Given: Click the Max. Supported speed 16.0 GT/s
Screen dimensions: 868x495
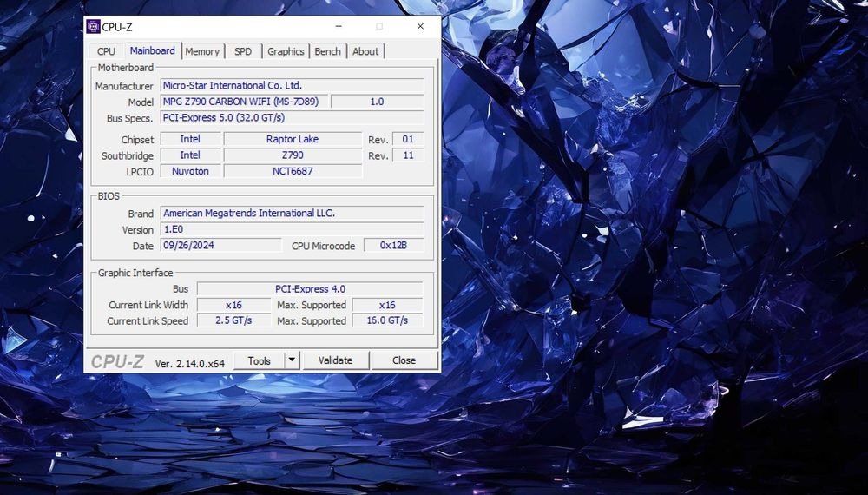Looking at the screenshot, I should click(387, 320).
